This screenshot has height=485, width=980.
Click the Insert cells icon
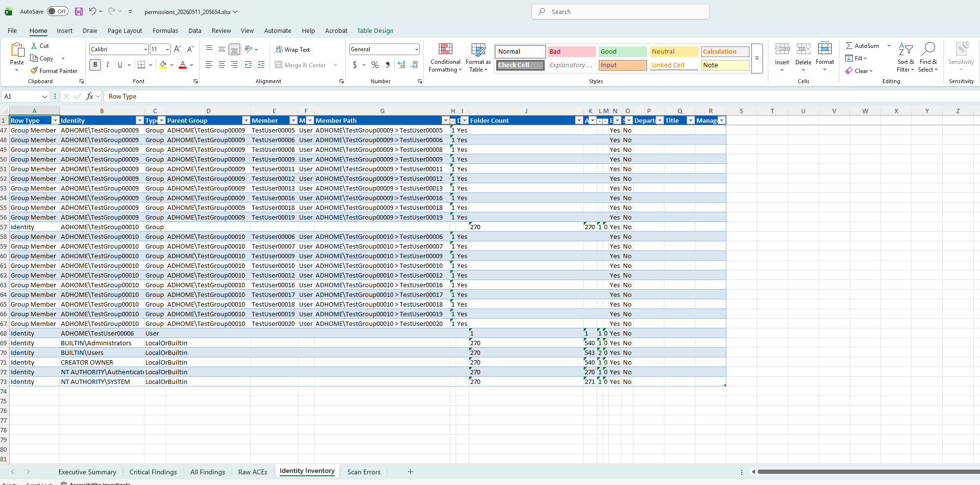tap(782, 49)
